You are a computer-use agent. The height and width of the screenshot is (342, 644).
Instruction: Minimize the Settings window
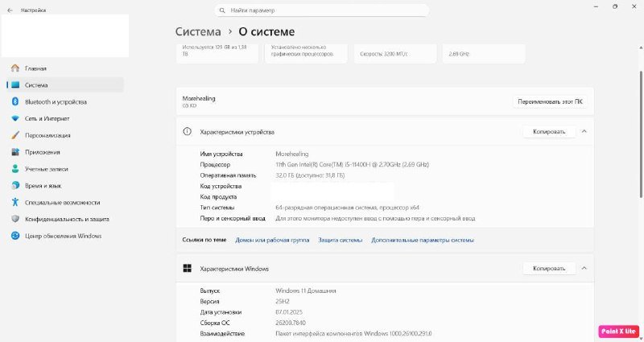click(596, 6)
